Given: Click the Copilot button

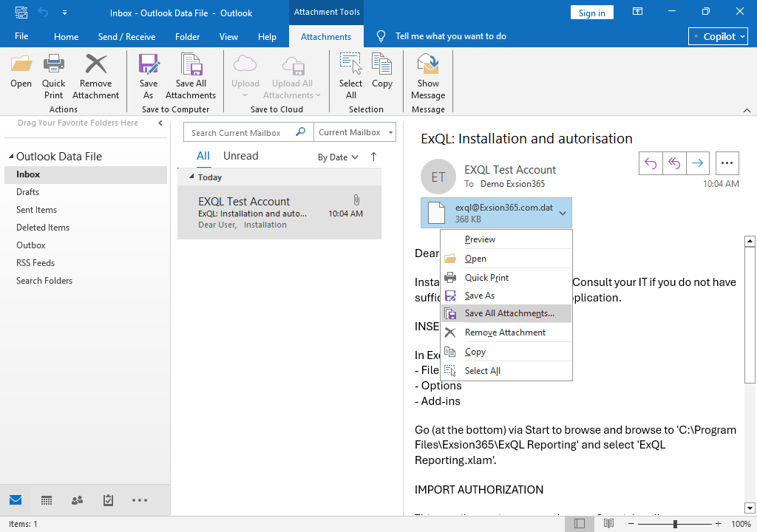Looking at the screenshot, I should [718, 36].
